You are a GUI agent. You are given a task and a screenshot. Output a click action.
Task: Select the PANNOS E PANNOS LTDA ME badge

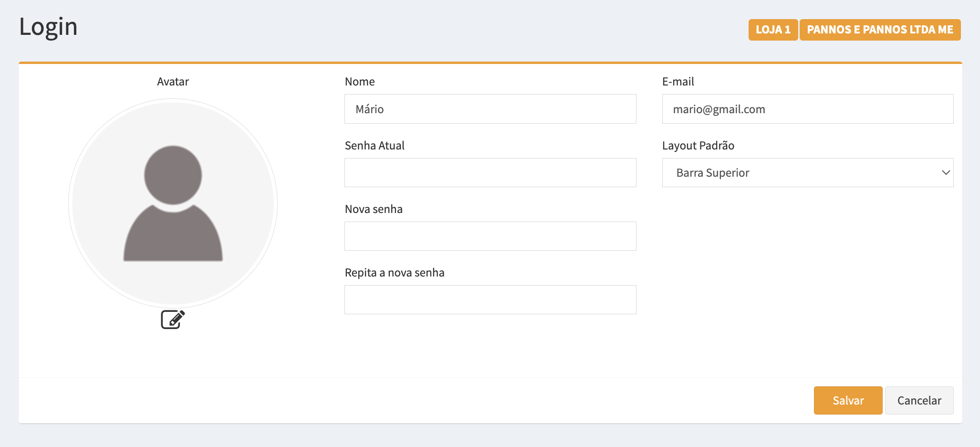(880, 30)
